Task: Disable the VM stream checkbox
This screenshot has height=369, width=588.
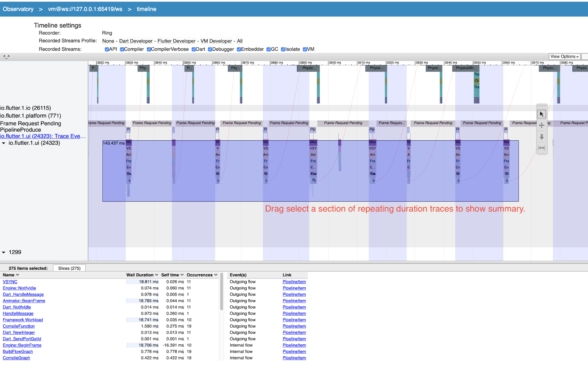Action: 305,49
